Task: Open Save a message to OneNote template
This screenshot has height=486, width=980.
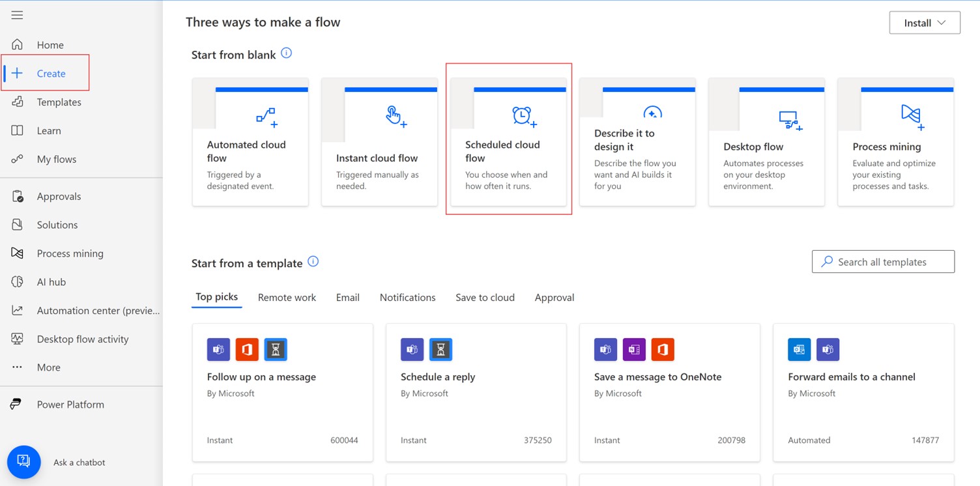Action: click(x=670, y=392)
